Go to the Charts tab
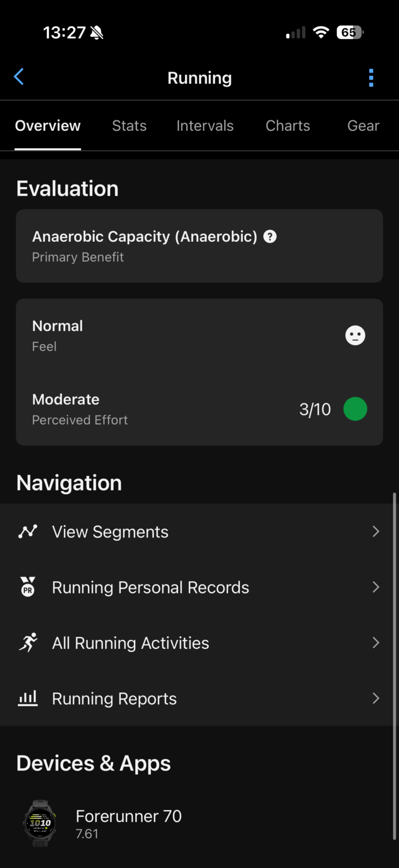This screenshot has width=399, height=868. 288,126
